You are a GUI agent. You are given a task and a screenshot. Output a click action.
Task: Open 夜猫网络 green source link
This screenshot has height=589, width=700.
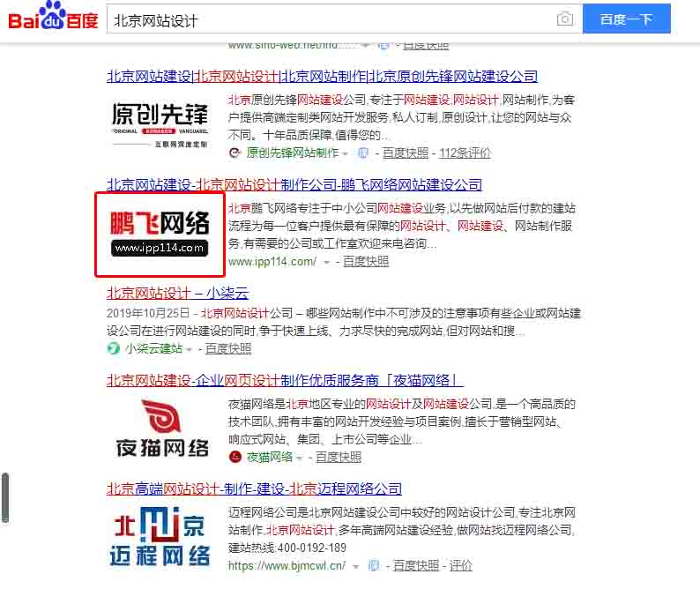(x=270, y=457)
